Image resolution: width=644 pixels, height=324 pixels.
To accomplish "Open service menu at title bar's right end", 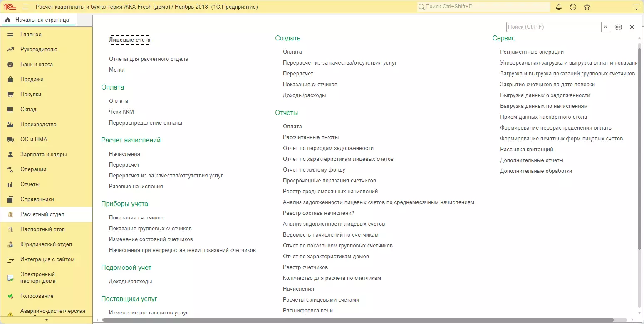I will click(636, 7).
